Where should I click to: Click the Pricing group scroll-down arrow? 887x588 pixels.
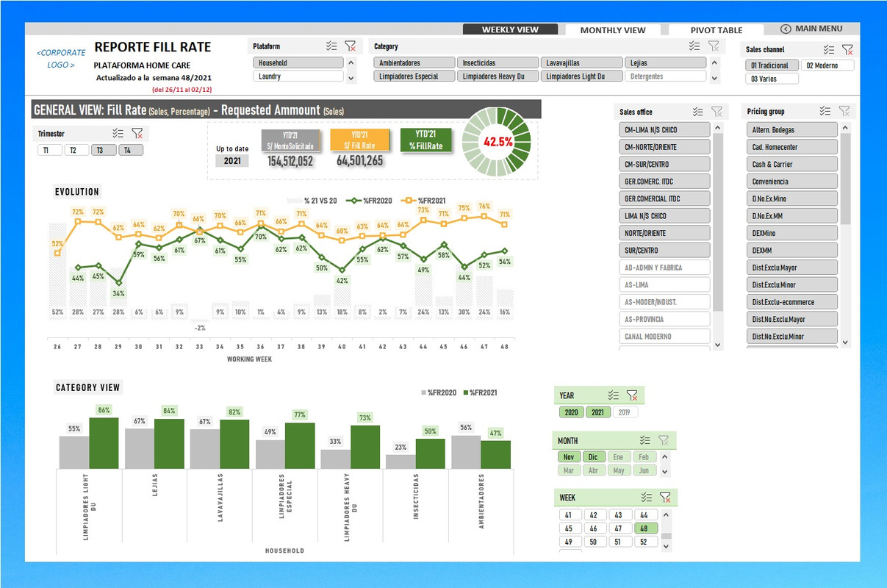[845, 342]
